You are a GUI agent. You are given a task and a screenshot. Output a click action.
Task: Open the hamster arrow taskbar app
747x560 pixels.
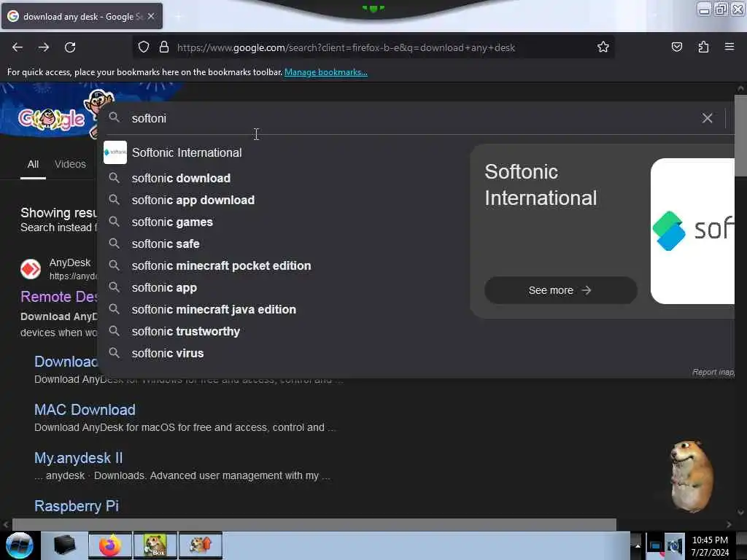[201, 545]
